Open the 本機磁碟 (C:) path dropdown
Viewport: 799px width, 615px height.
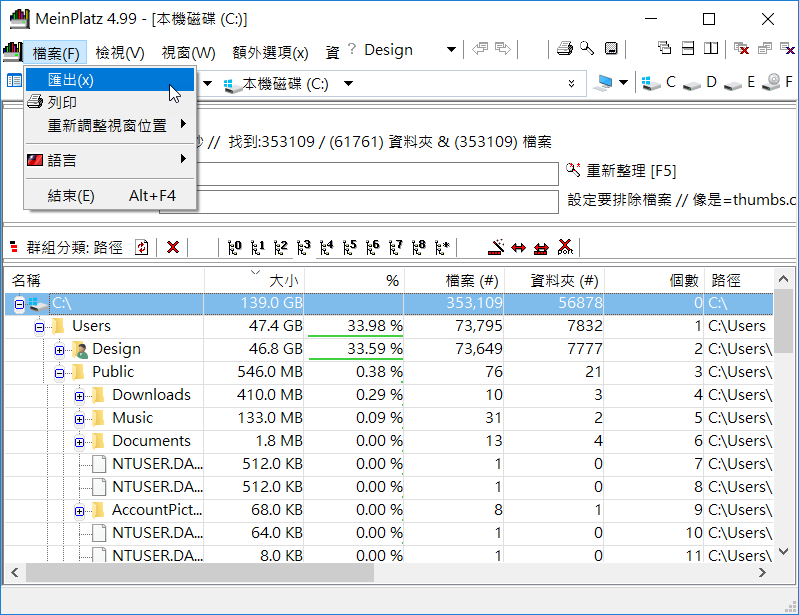[x=347, y=84]
